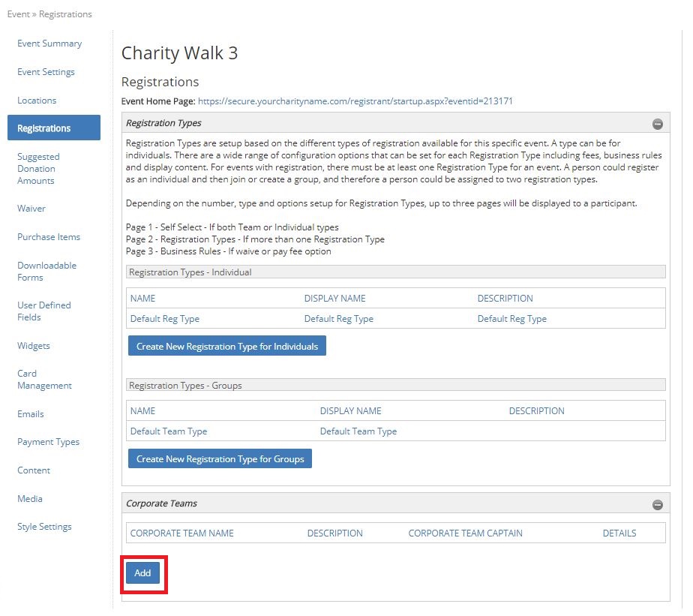Screen dimensions: 693x616
Task: Click Create New Registration Type for Groups
Action: (x=220, y=458)
